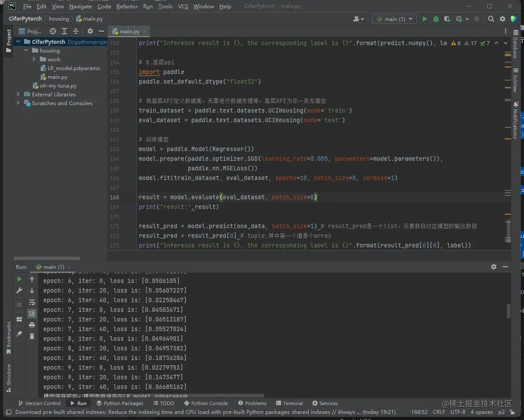Open code-with-me dropdown arrow

click(362, 19)
